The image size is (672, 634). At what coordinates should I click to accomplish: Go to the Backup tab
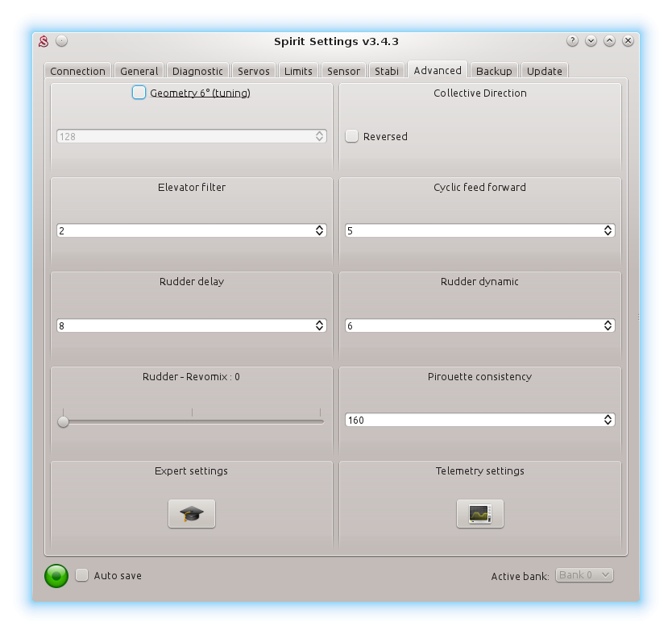pos(493,71)
